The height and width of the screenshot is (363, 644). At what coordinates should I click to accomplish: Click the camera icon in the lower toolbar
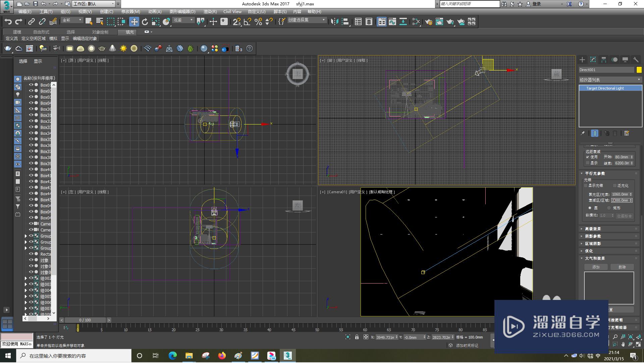point(56,49)
